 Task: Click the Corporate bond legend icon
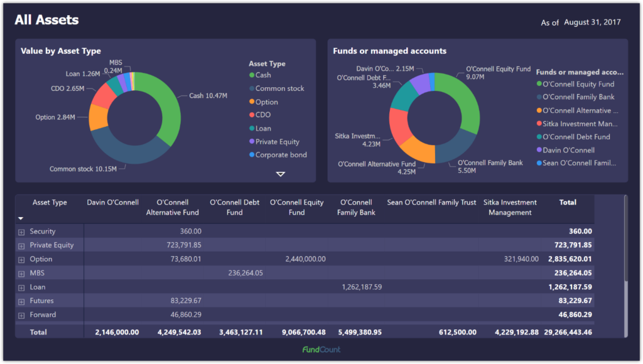coord(253,154)
